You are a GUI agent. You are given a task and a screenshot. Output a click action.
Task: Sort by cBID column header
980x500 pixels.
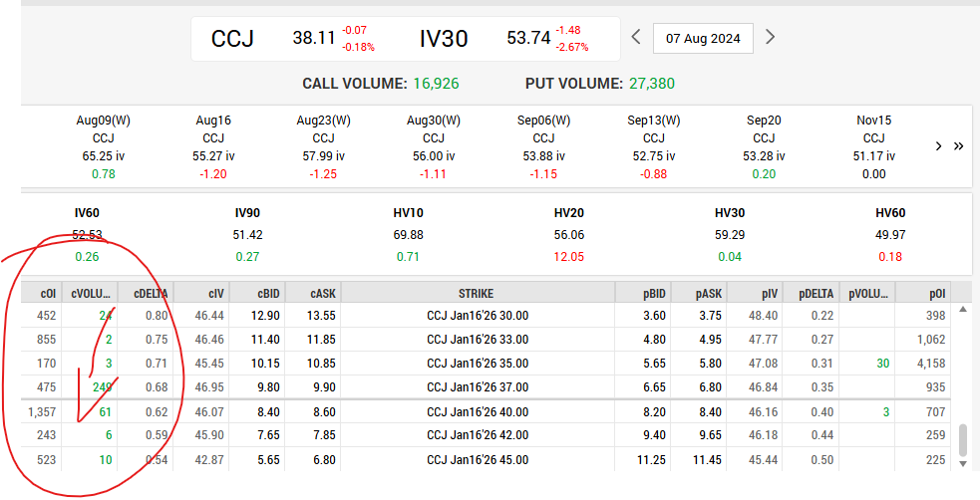pyautogui.click(x=257, y=294)
